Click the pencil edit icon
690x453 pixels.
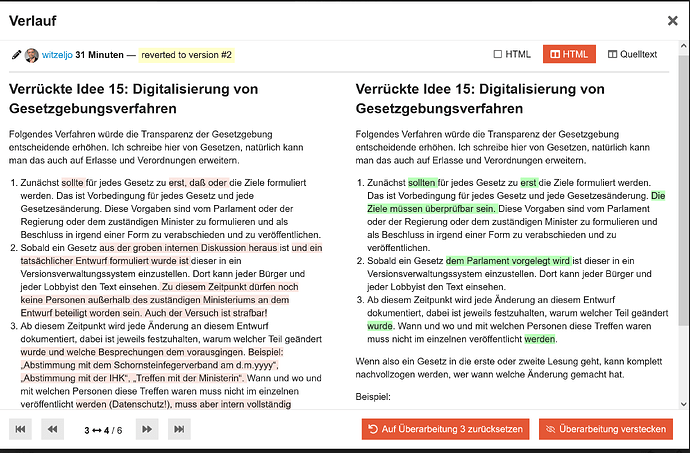(16, 55)
